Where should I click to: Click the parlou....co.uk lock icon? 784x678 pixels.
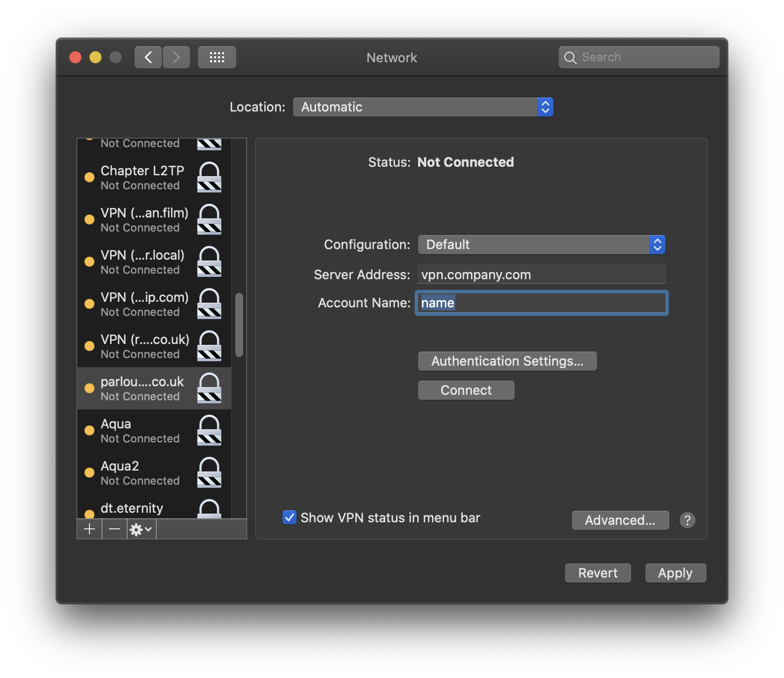[210, 388]
